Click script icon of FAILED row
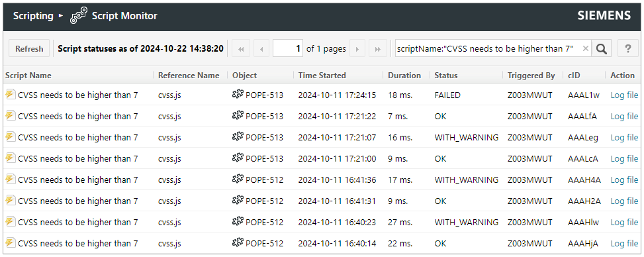Image resolution: width=644 pixels, height=257 pixels. pyautogui.click(x=11, y=95)
